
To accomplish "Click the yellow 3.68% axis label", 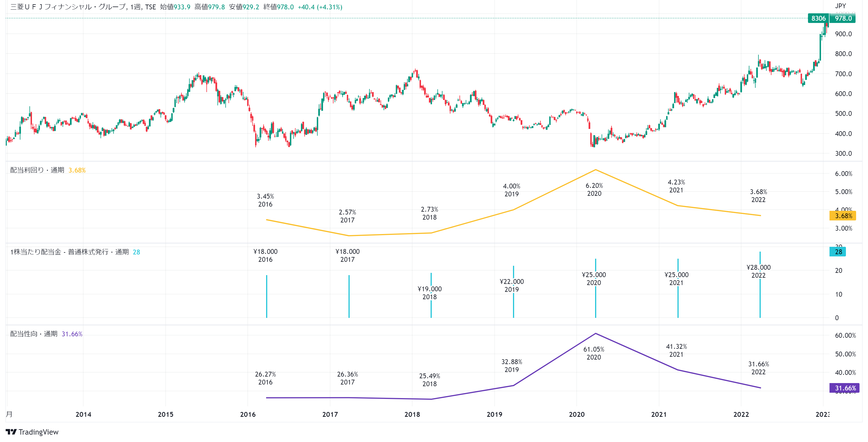I will tap(843, 216).
